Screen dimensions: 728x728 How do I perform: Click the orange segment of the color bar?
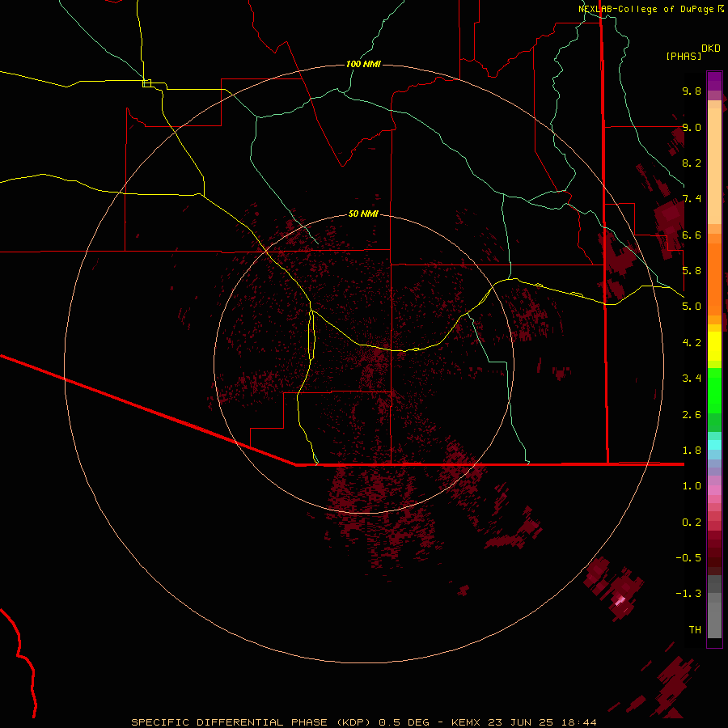point(714,278)
